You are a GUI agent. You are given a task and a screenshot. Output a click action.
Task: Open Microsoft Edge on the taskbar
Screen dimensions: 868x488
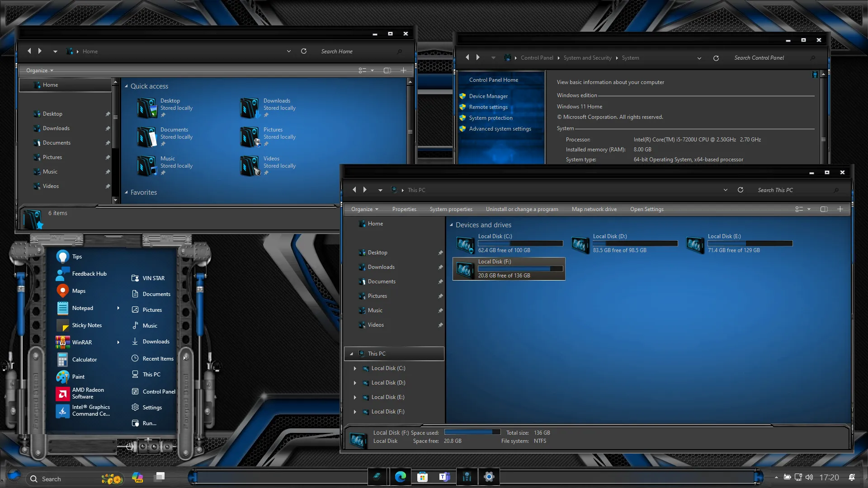400,477
